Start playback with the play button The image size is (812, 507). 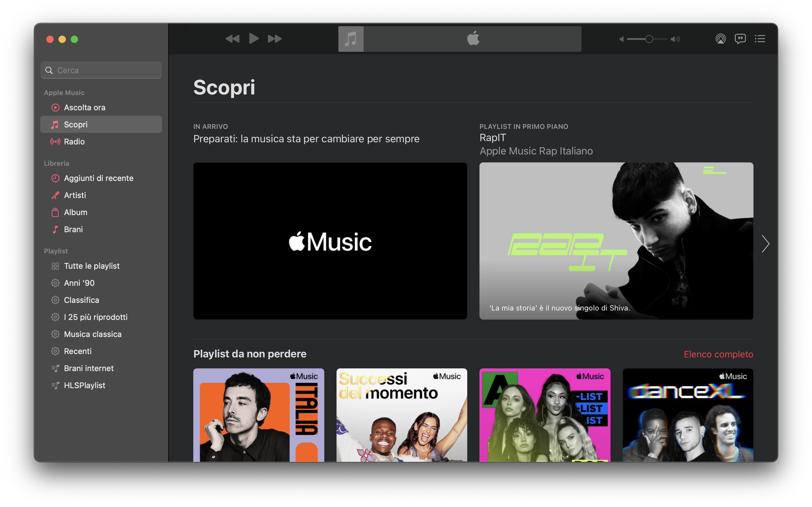click(x=254, y=39)
